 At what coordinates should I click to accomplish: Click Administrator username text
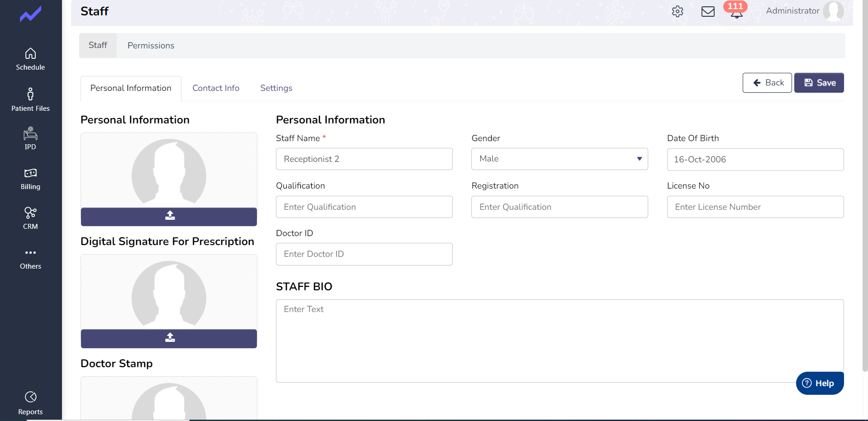tap(792, 11)
